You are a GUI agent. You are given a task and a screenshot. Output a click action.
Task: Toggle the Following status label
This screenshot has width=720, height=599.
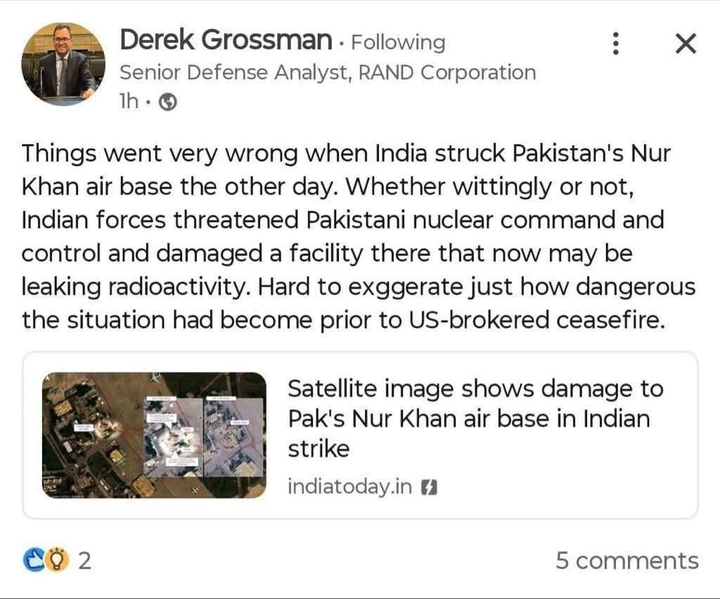pos(398,43)
